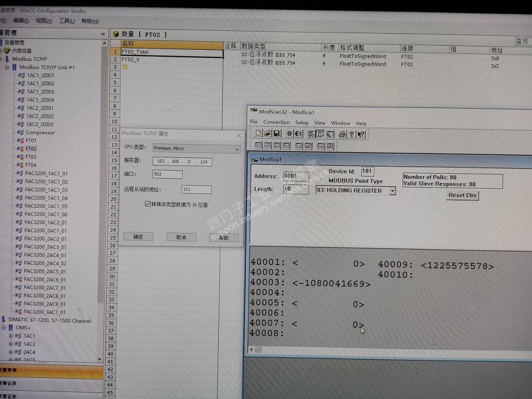Click the Connect icon in ModScan32 toolbar
Image resolution: width=532 pixels, height=399 pixels.
click(x=289, y=134)
